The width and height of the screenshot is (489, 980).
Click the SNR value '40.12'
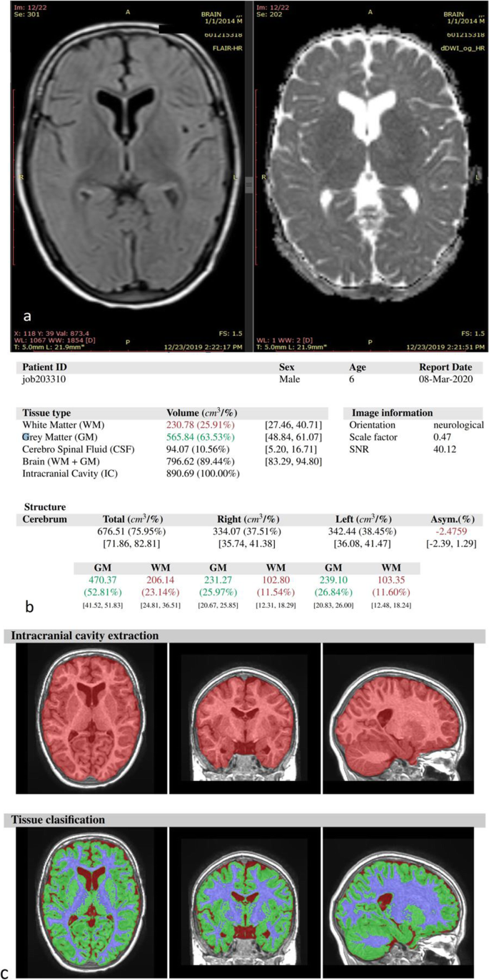click(x=445, y=449)
